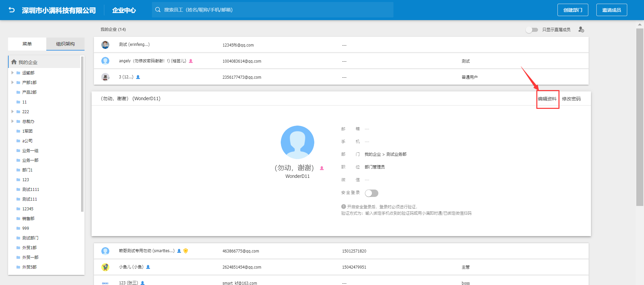The image size is (644, 285).
Task: Switch to the 组织架构 tab
Action: pos(65,44)
